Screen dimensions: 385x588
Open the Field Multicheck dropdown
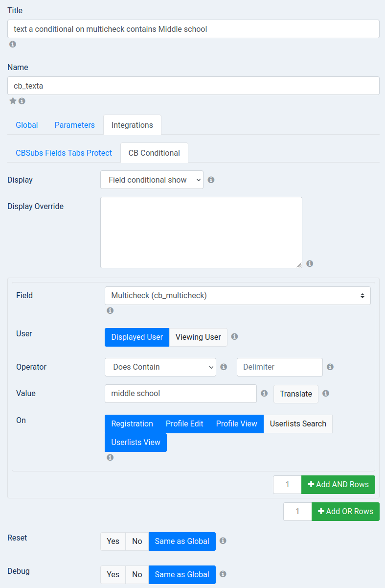point(238,296)
